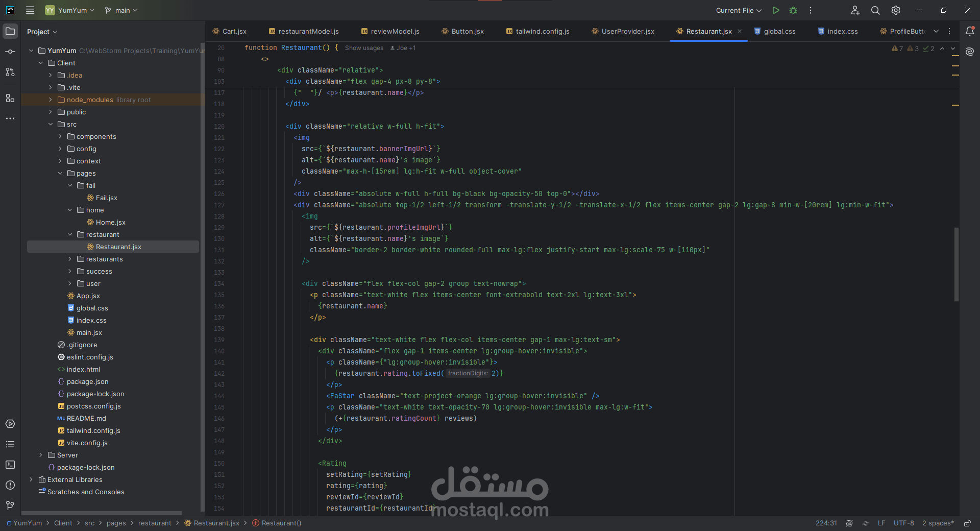Open more run actions menu
Screen dimensions: 980x531
(x=811, y=10)
